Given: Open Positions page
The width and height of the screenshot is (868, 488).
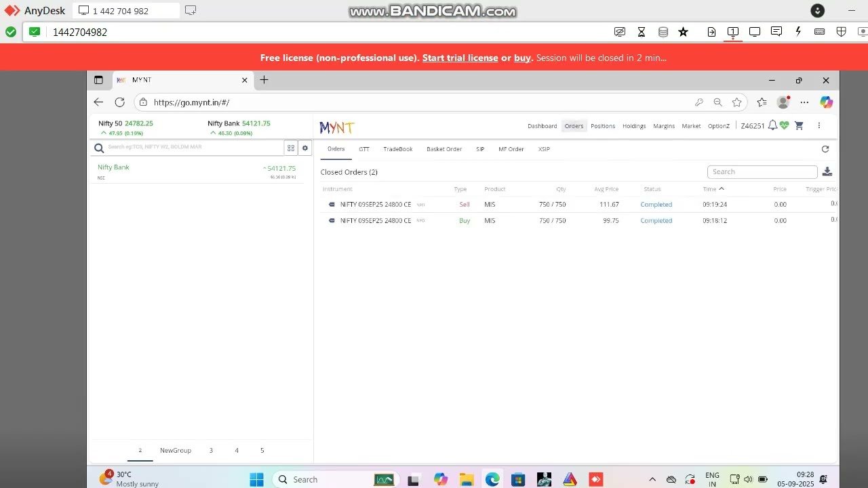Looking at the screenshot, I should (x=603, y=126).
